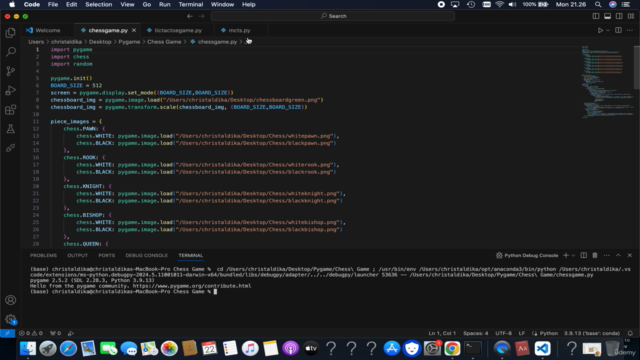Open the Extensions view in the activity bar

tap(11, 109)
